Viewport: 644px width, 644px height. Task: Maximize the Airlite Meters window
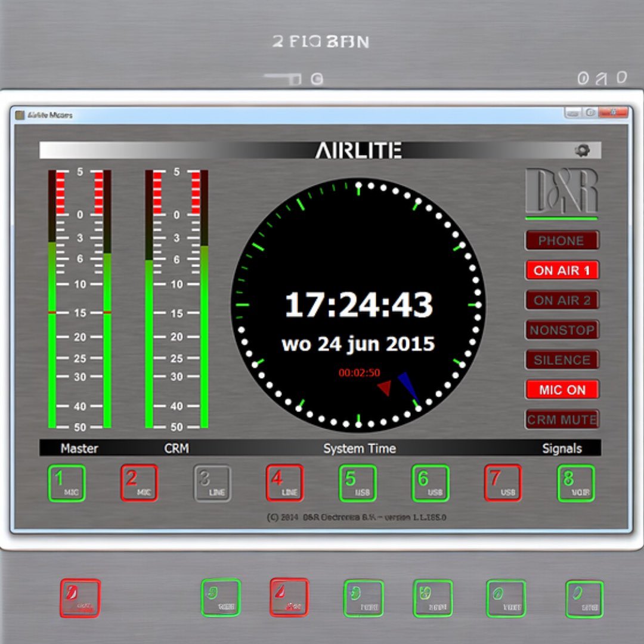pos(590,113)
